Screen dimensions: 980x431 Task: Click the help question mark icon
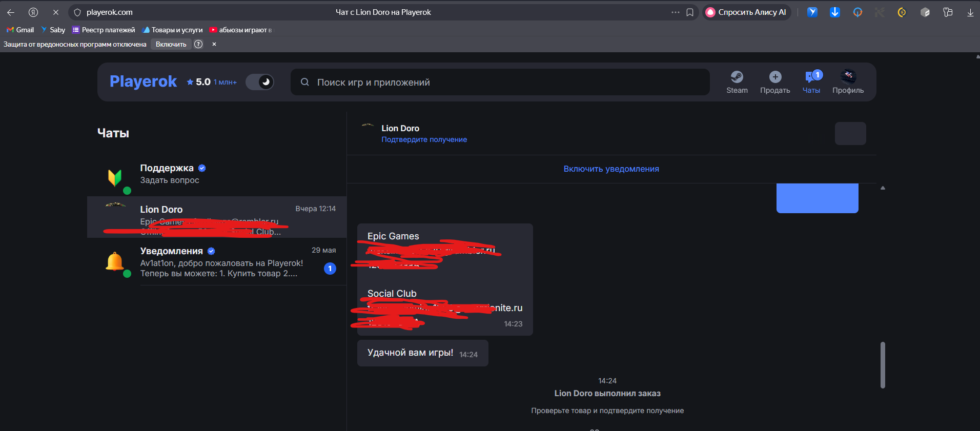pyautogui.click(x=198, y=44)
